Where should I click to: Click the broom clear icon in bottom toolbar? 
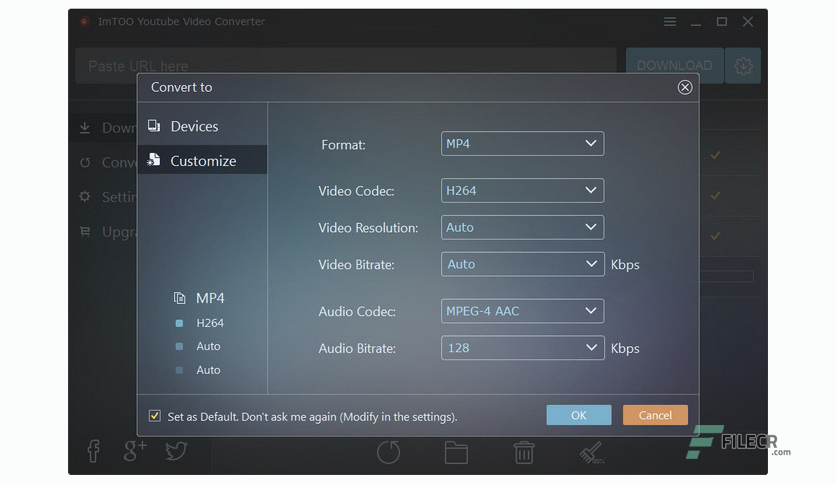(592, 453)
